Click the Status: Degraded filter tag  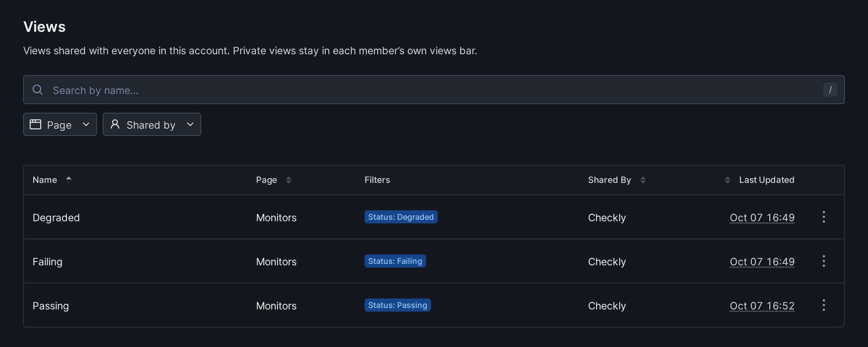click(401, 217)
